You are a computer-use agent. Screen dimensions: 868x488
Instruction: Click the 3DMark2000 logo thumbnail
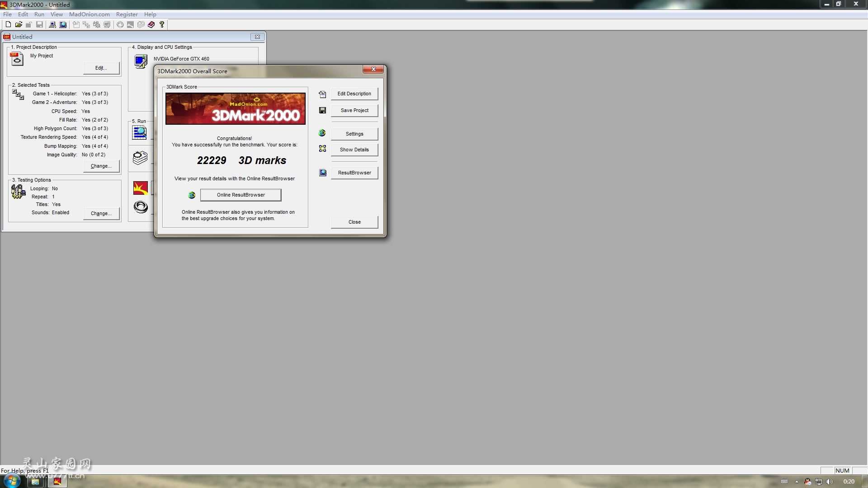tap(235, 109)
